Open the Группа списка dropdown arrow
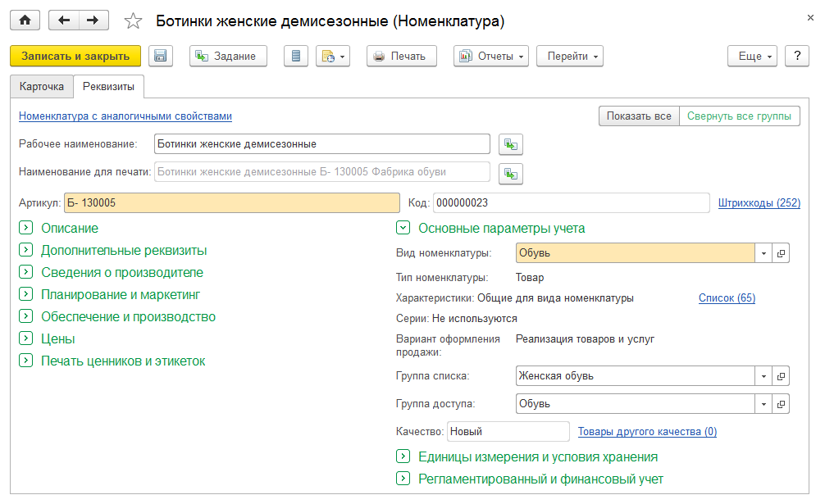 tap(764, 376)
